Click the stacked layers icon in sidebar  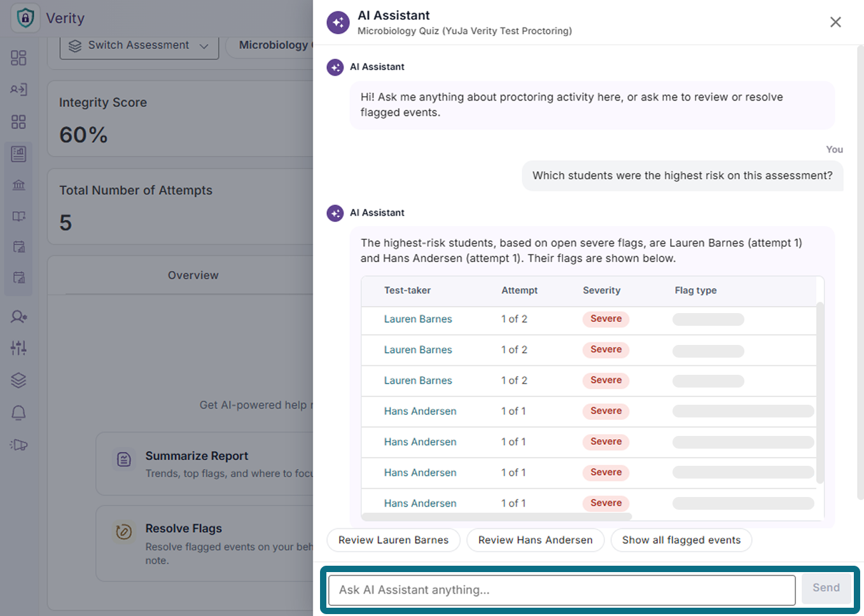coord(18,380)
